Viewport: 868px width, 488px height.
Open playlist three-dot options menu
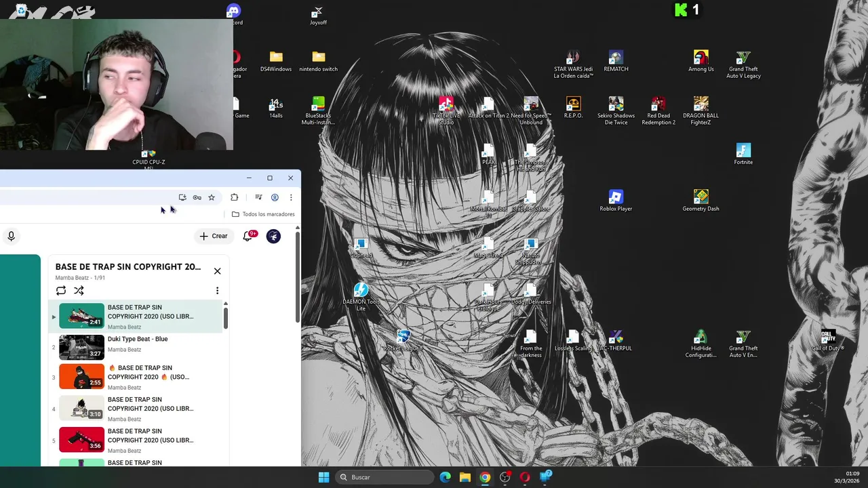(x=217, y=291)
